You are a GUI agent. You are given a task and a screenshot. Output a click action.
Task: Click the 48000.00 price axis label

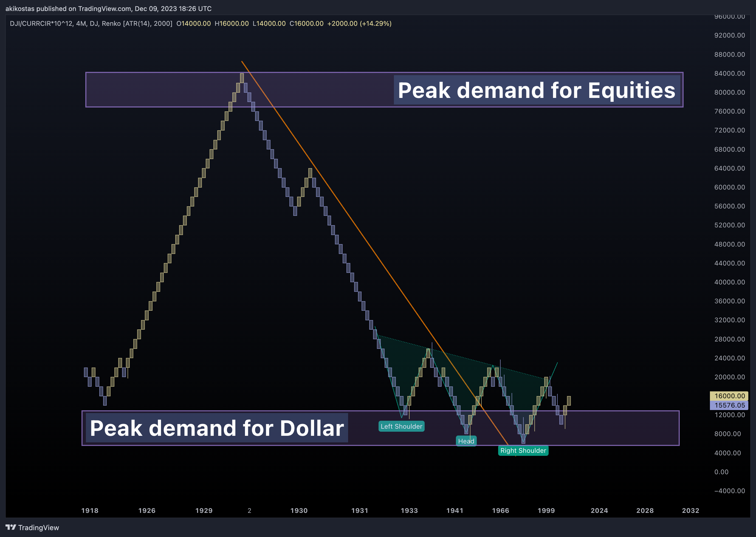click(x=730, y=244)
